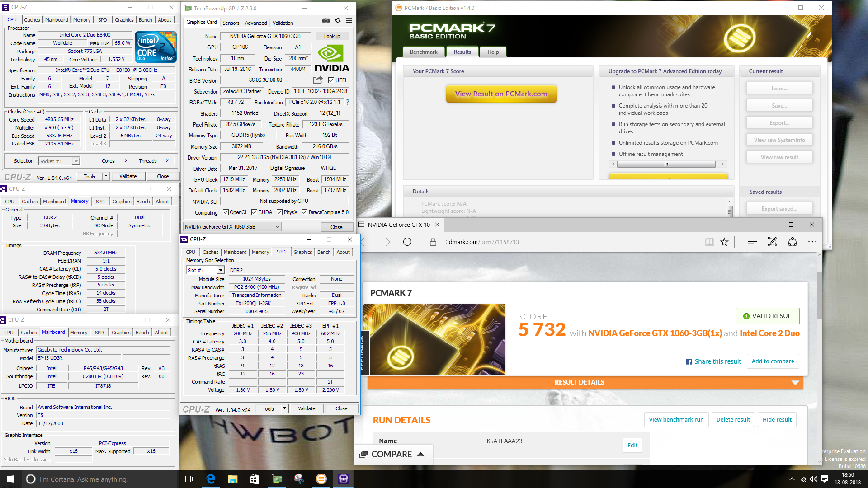This screenshot has width=868, height=488.
Task: Click Validate in the CPU window
Action: pos(128,176)
